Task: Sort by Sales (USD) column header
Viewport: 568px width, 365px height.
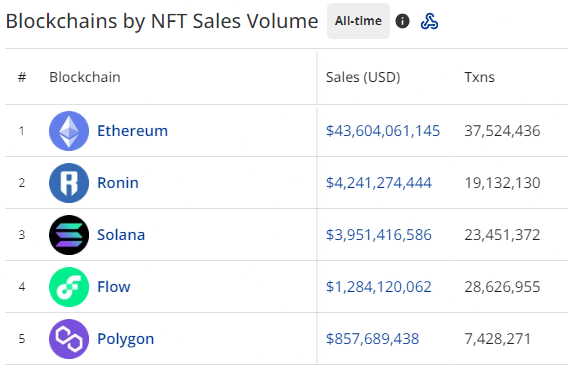Action: 363,77
